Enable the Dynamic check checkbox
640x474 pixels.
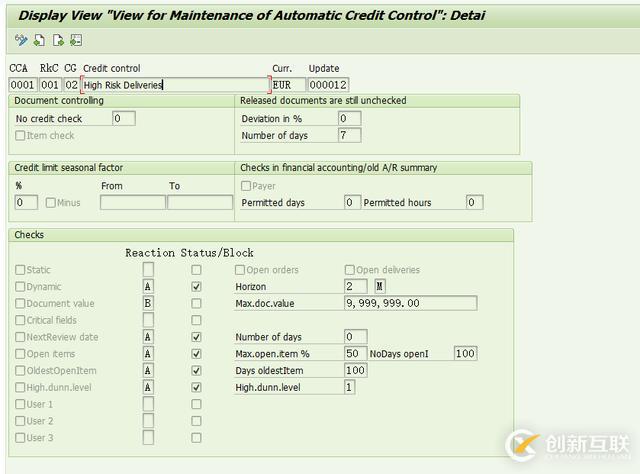coord(20,287)
